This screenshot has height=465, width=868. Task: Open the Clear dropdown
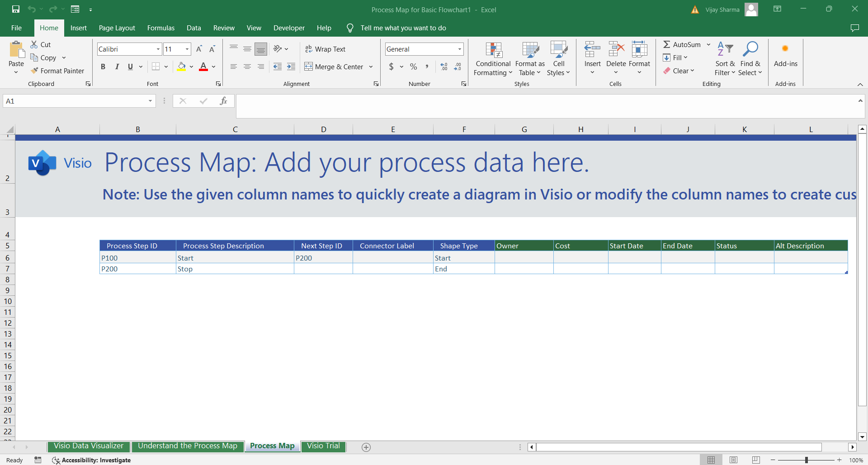[x=679, y=71]
